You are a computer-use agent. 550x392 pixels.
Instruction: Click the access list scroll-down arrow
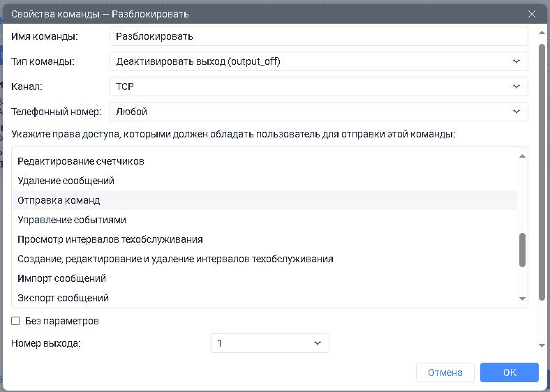pos(522,299)
